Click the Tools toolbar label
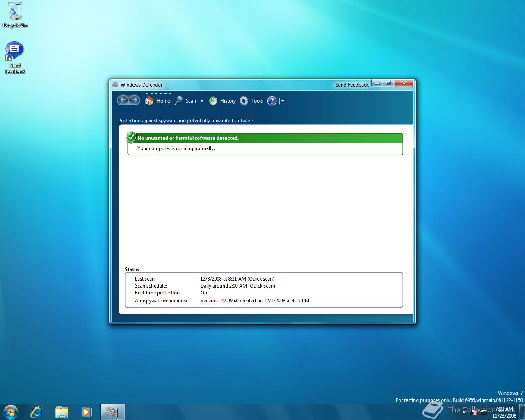This screenshot has width=525, height=420. [257, 101]
